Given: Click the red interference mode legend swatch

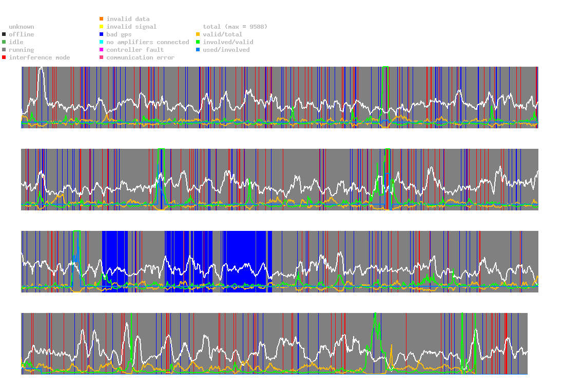Looking at the screenshot, I should (4, 57).
